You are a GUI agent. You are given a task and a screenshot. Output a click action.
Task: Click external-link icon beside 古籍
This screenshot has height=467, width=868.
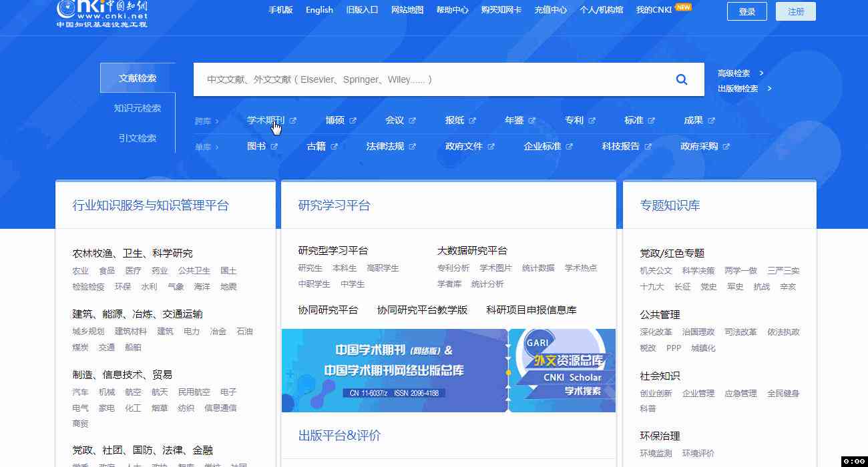tap(334, 147)
